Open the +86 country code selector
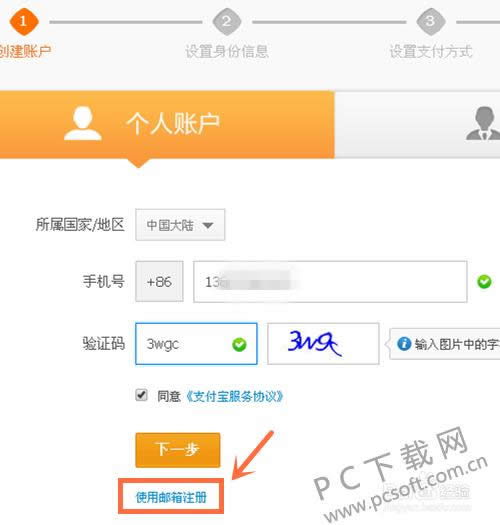 tap(159, 282)
